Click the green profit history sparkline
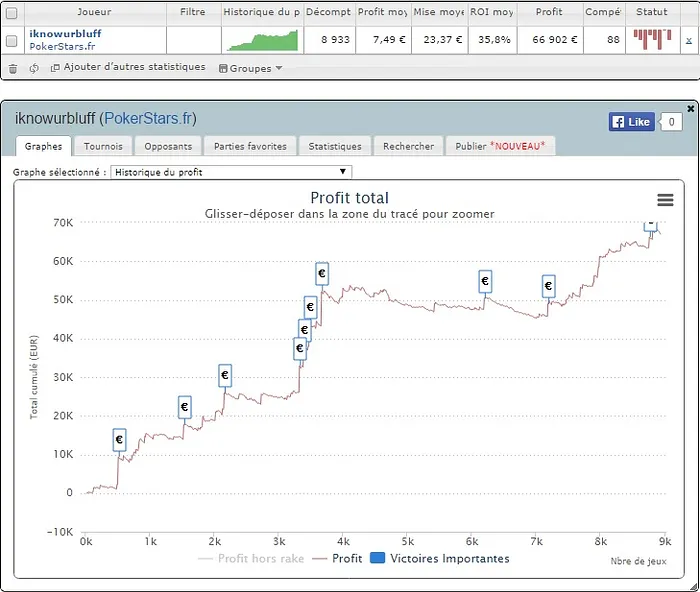The image size is (700, 592). click(x=262, y=40)
